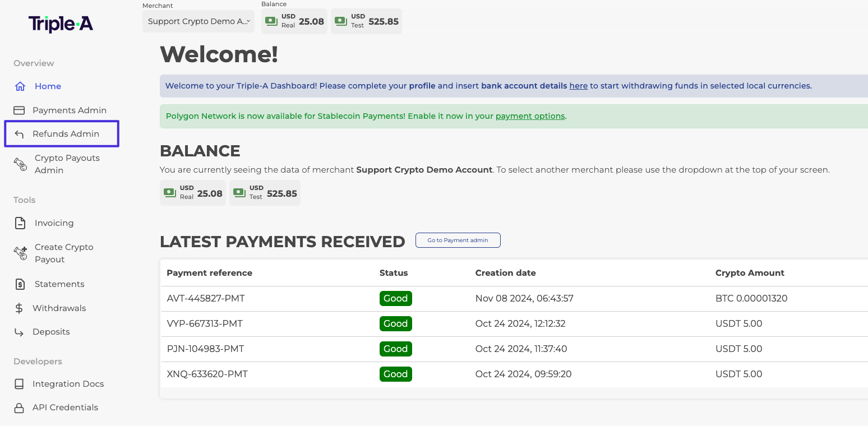868x426 pixels.
Task: Click the date Nov 08 2024, 06:43:57
Action: 524,298
